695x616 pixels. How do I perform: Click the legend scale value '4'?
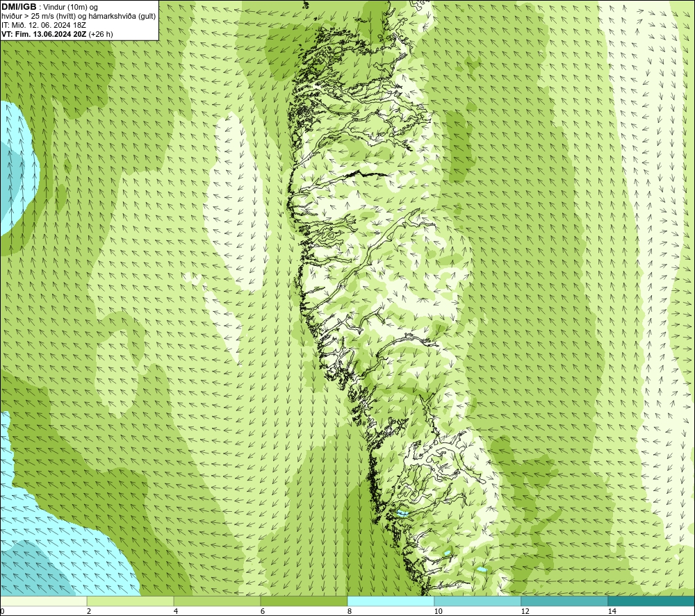coord(176,611)
